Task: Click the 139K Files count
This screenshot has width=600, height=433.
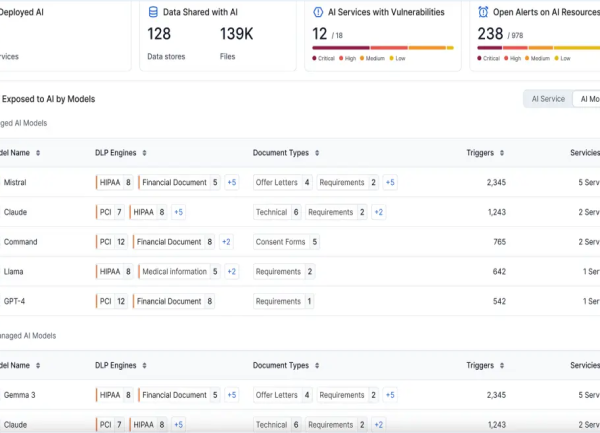Action: pyautogui.click(x=236, y=34)
